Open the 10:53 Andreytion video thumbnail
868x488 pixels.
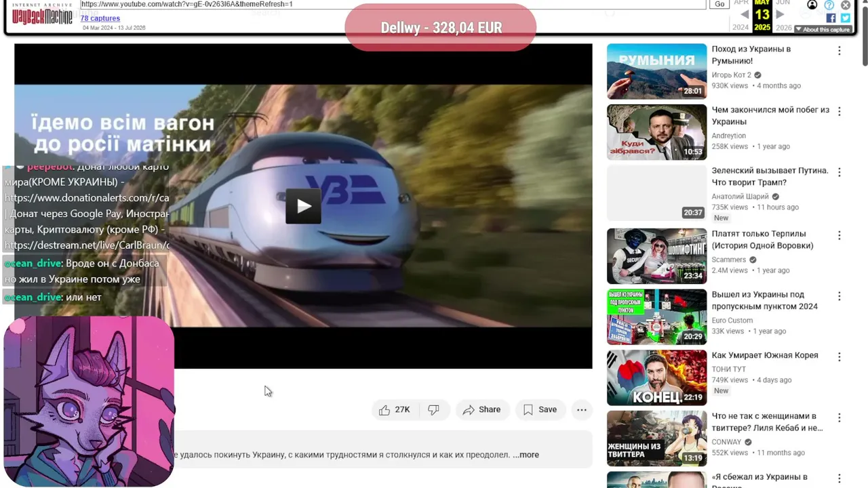pyautogui.click(x=656, y=132)
